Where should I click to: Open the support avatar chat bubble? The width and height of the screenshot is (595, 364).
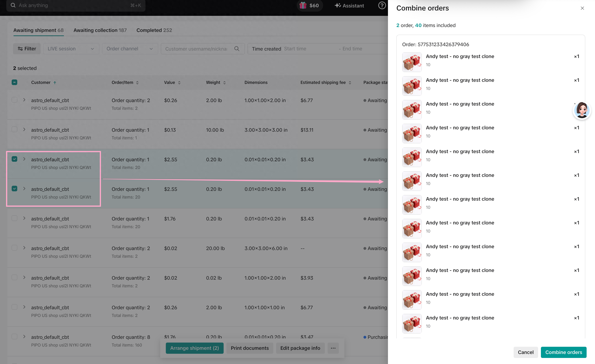coord(582,110)
